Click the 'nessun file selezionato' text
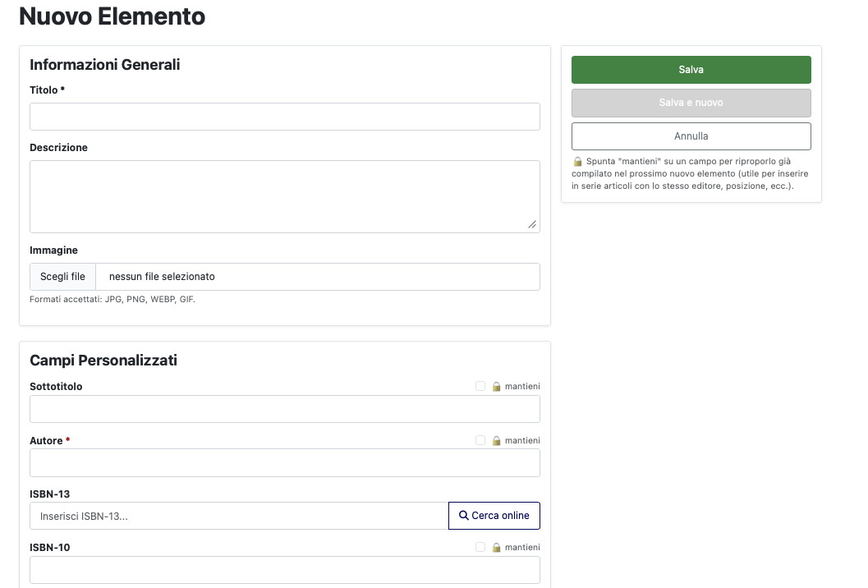Screen dimensions: 868x588 pos(162,276)
